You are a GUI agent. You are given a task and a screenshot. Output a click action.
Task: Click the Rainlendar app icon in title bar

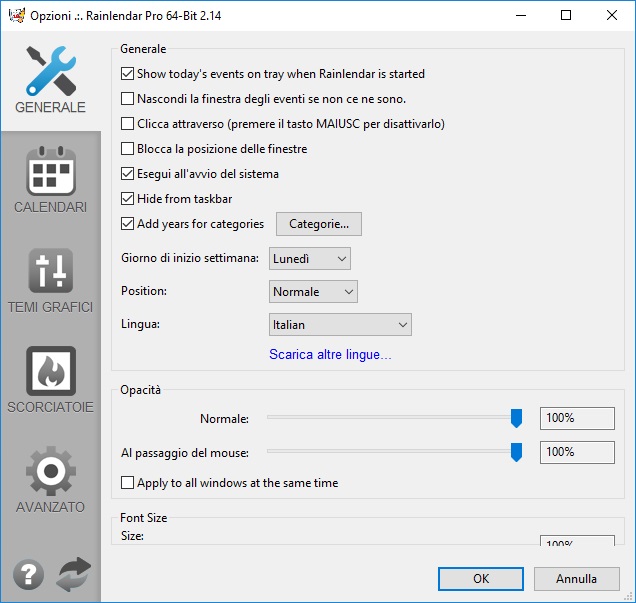point(16,15)
